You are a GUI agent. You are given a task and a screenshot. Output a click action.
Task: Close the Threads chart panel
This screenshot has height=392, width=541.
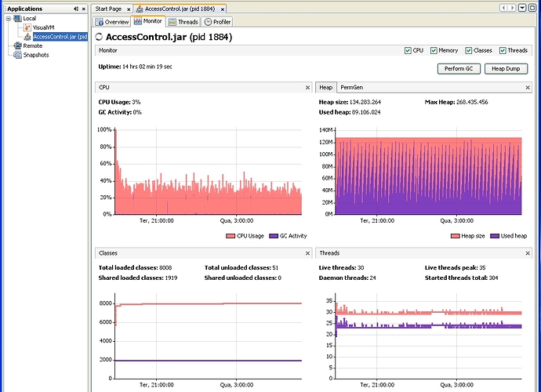point(528,253)
